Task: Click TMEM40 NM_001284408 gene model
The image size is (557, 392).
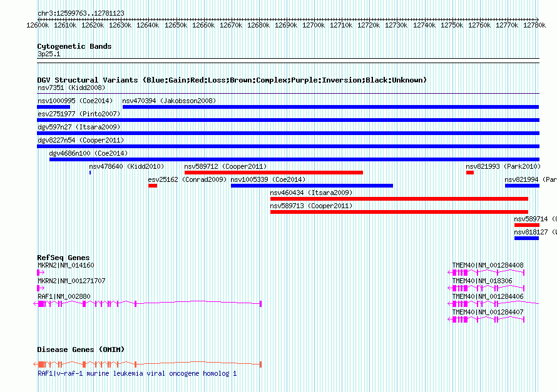Action: (486, 273)
